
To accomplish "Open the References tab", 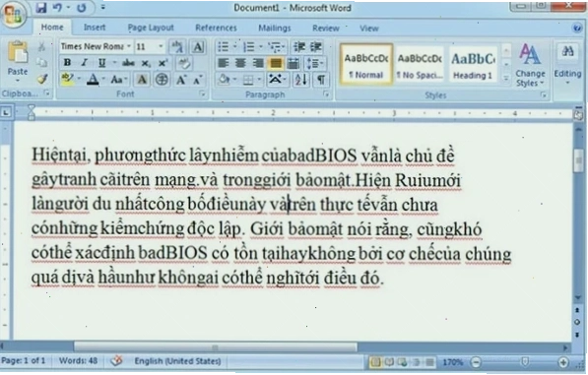I will [216, 29].
